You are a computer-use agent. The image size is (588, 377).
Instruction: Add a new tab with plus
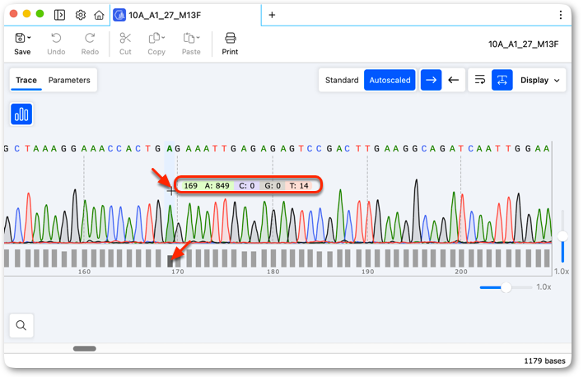(x=273, y=15)
